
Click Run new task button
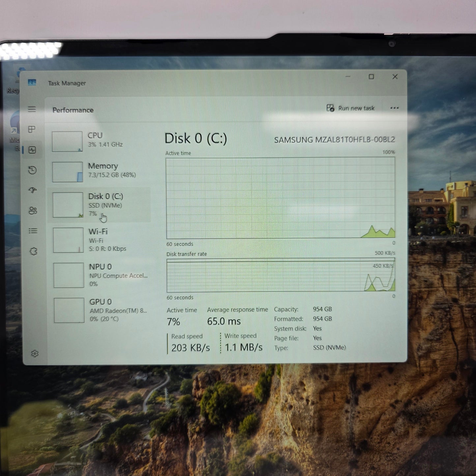pos(350,108)
